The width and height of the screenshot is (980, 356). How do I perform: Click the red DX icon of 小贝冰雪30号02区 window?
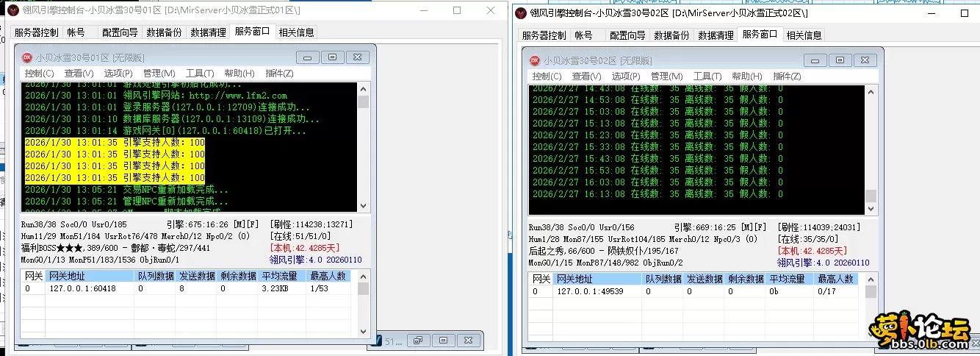(x=533, y=60)
